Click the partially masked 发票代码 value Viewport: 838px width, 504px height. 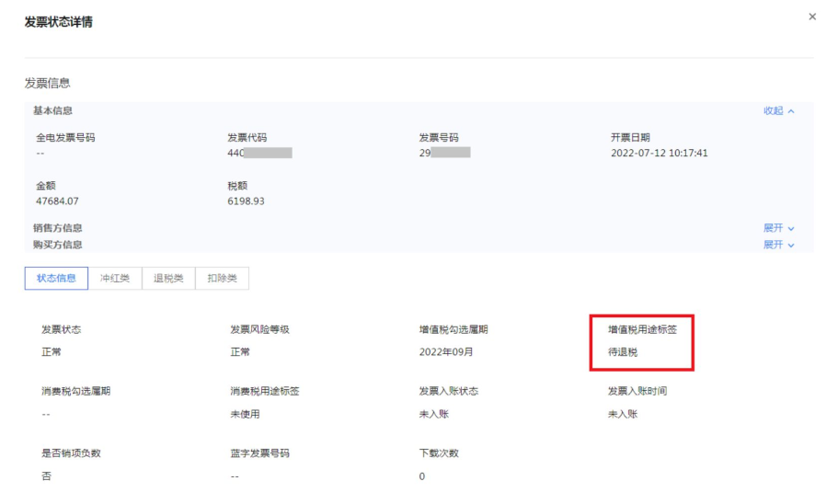[x=259, y=154]
